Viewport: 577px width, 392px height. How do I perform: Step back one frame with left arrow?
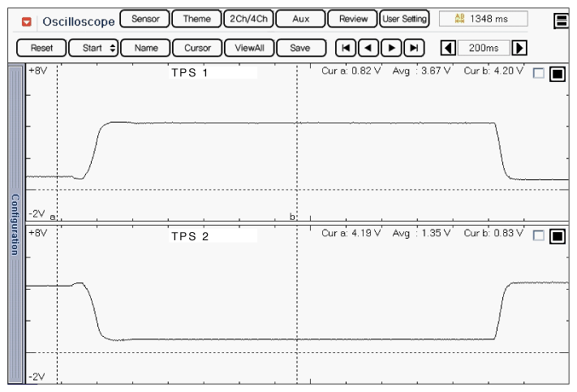[x=368, y=48]
